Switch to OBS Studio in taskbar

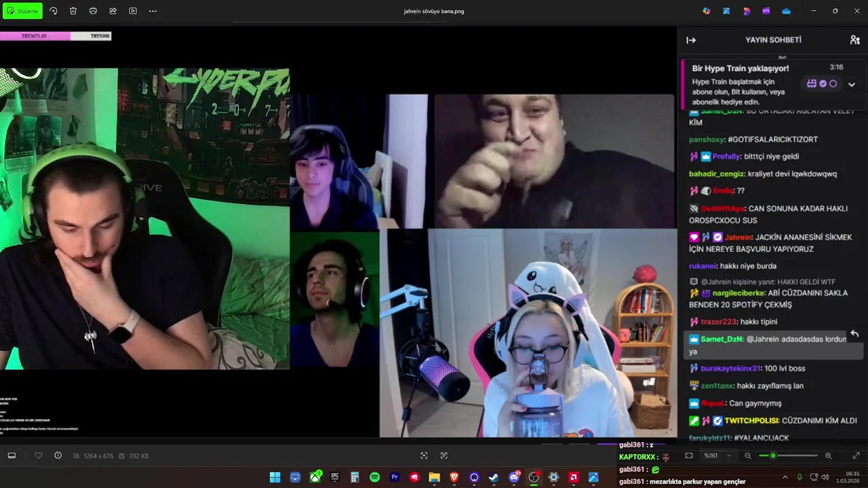click(534, 477)
